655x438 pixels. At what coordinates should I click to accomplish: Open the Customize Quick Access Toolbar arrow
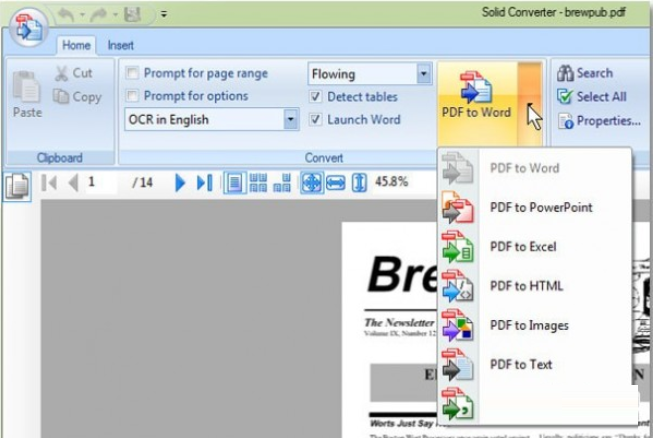pos(164,15)
